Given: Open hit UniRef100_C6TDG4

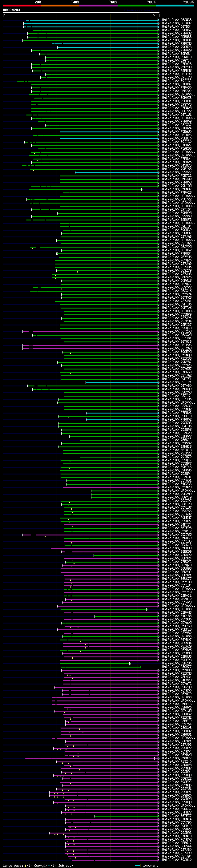Looking at the screenshot, I should coord(176,26).
